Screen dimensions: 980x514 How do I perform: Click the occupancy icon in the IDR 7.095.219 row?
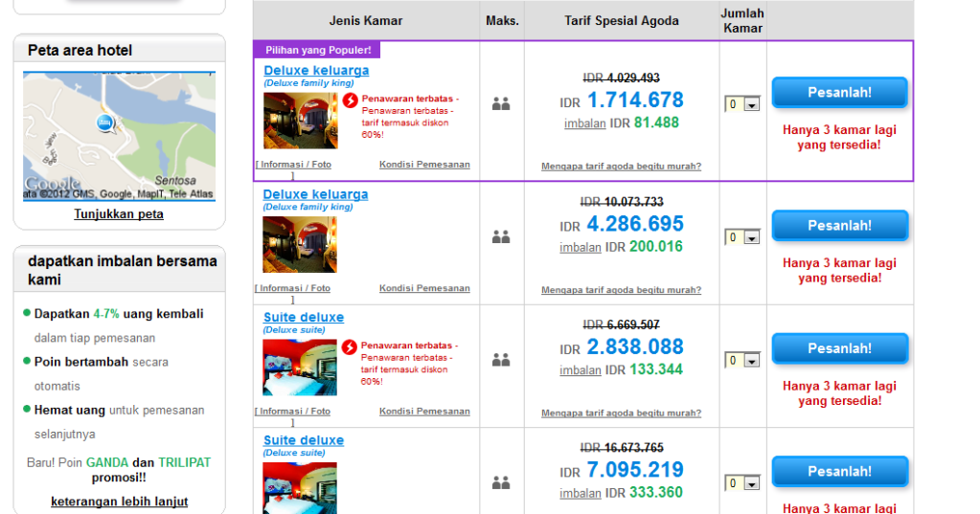click(501, 482)
